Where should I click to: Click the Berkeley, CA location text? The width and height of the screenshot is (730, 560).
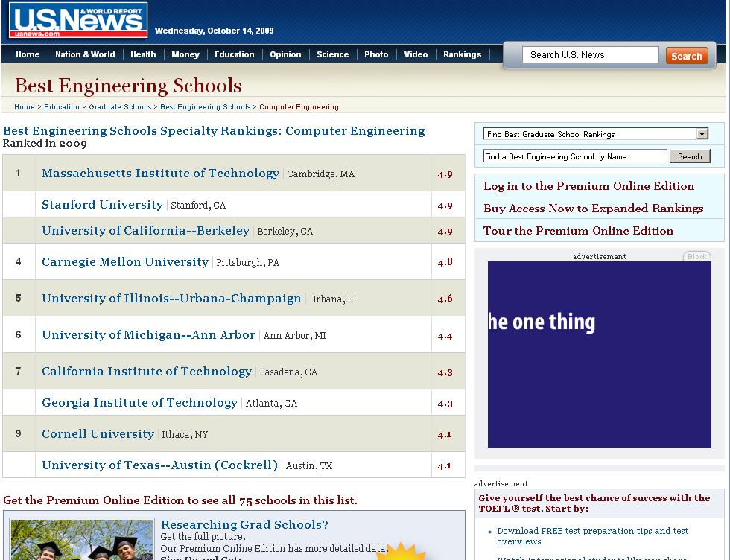coord(285,232)
